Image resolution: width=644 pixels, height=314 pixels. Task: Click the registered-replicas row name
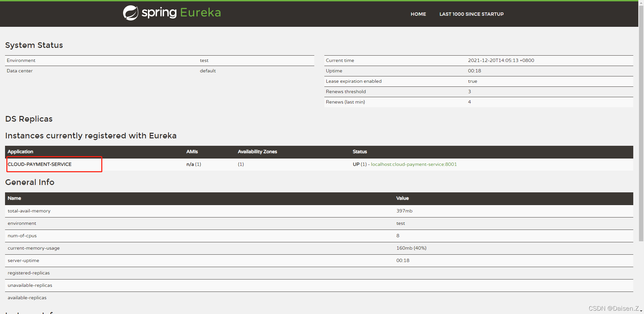(x=29, y=273)
